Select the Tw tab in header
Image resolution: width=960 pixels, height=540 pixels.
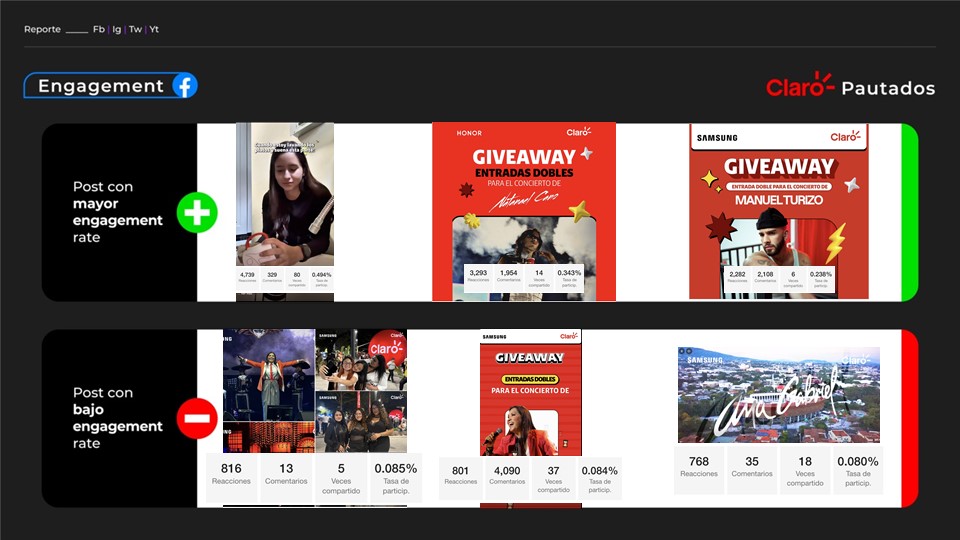tap(135, 29)
